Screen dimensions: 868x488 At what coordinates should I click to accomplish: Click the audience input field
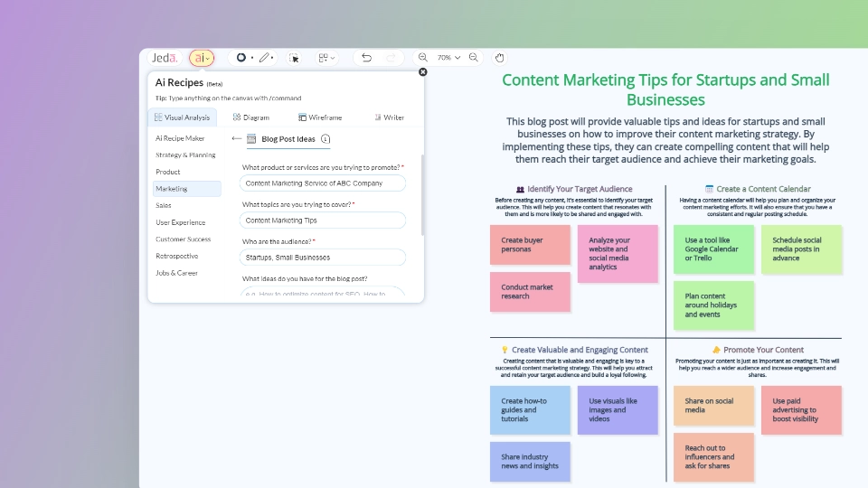tap(322, 258)
